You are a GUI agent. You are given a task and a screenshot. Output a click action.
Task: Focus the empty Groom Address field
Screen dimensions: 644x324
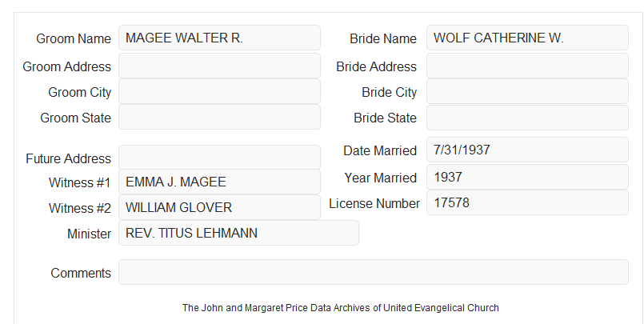click(219, 66)
